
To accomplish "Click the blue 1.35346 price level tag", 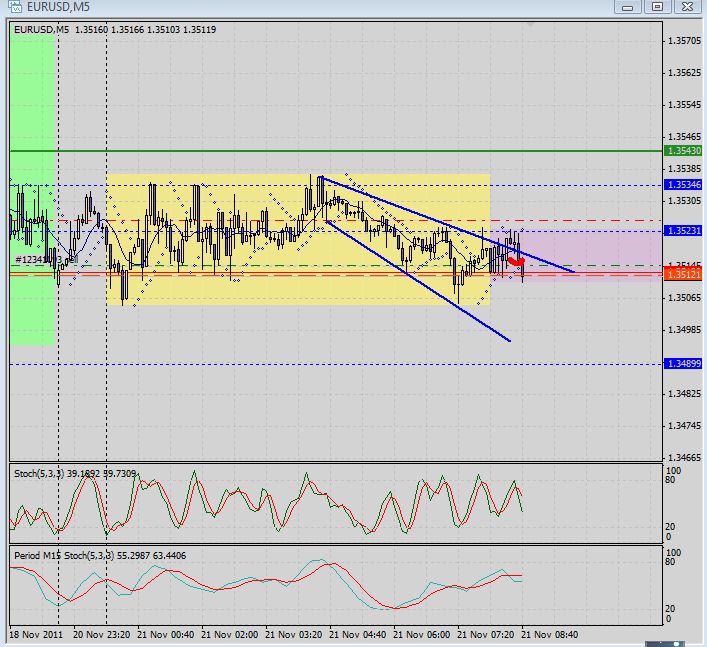I will 683,185.
